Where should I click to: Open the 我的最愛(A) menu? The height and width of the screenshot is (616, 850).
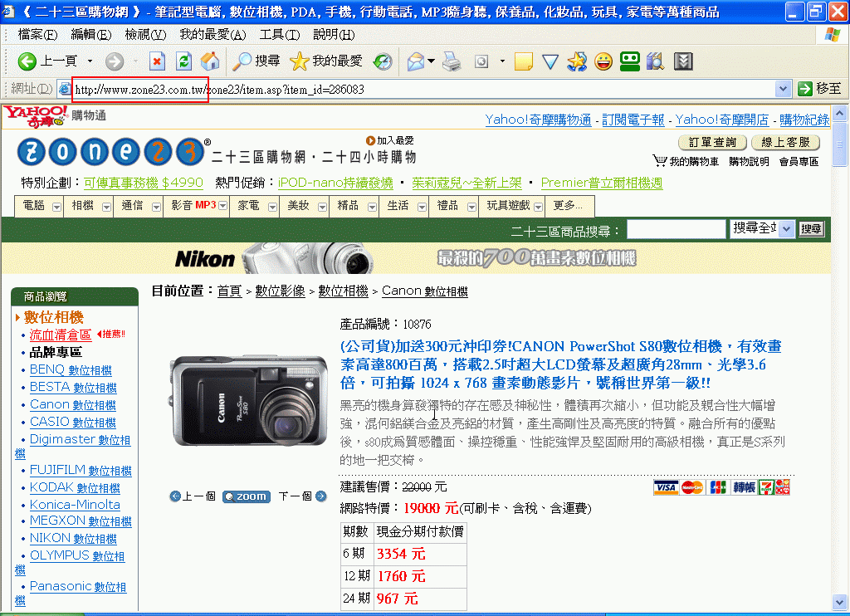(212, 35)
